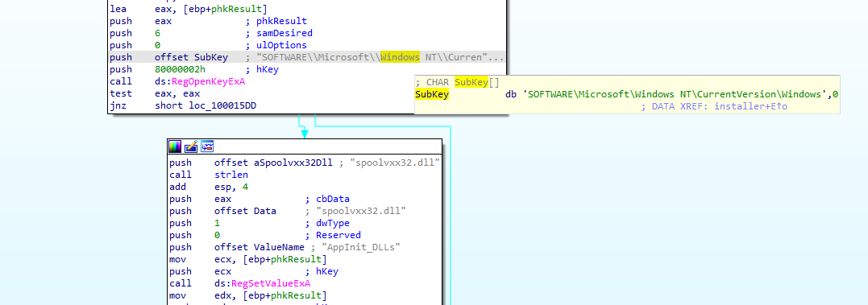Click the group nodes icon in node header

(207, 146)
